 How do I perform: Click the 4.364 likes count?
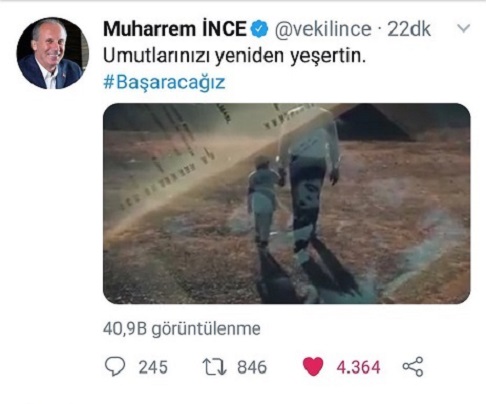[x=358, y=367]
